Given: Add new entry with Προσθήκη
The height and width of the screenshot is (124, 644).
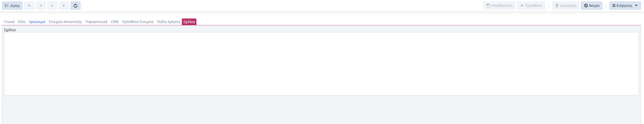Looking at the screenshot, I should (531, 6).
